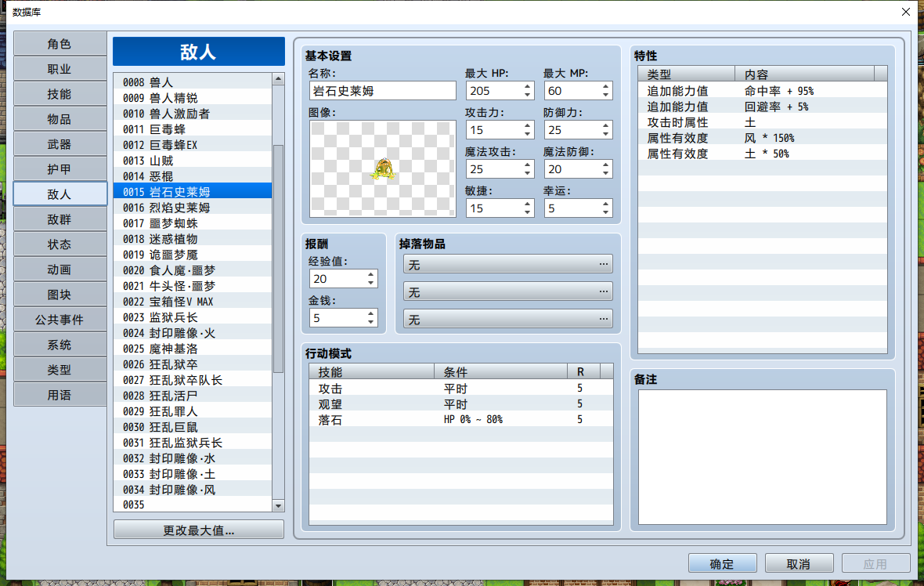The image size is (924, 586).
Task: 打开“技能”数据库分类
Action: (x=60, y=94)
